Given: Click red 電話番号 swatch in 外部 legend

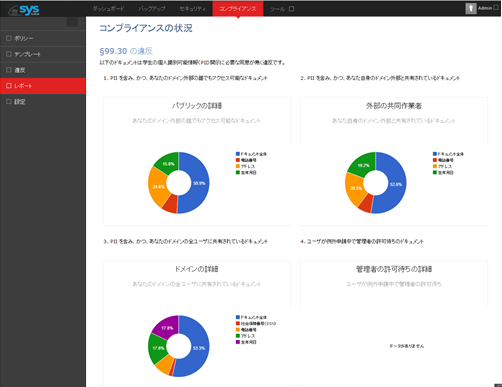Looking at the screenshot, I should tap(435, 160).
